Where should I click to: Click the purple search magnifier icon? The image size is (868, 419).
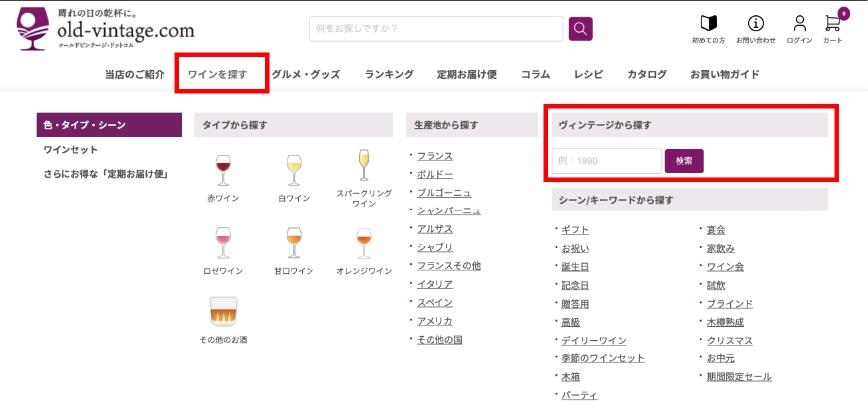(x=580, y=28)
